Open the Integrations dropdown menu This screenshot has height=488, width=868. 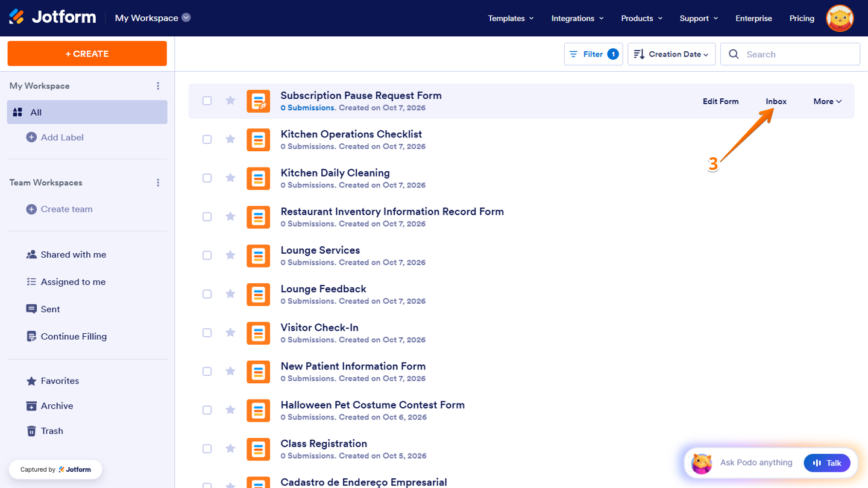(x=577, y=18)
